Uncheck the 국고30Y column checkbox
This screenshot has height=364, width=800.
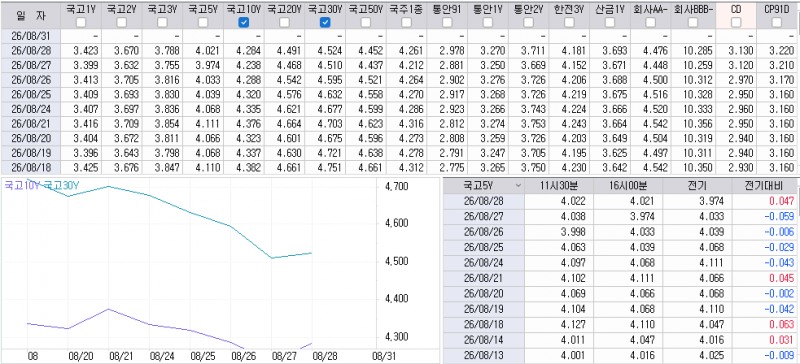point(325,22)
